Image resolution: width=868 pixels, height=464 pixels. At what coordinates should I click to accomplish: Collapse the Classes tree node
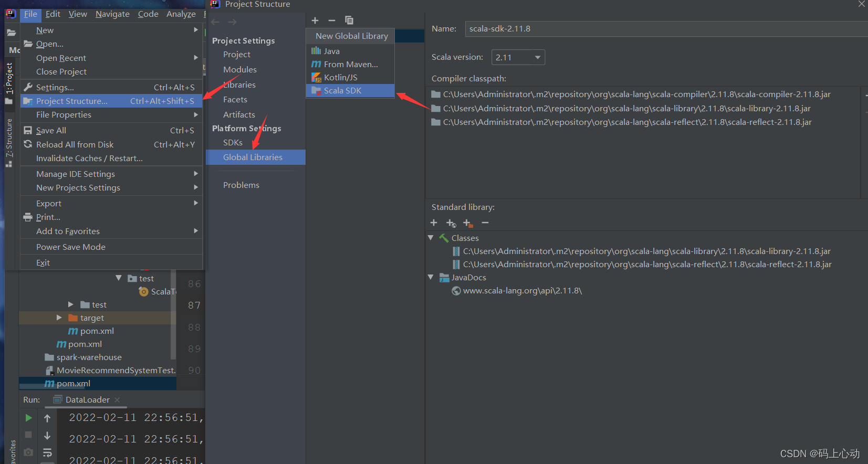coord(431,238)
